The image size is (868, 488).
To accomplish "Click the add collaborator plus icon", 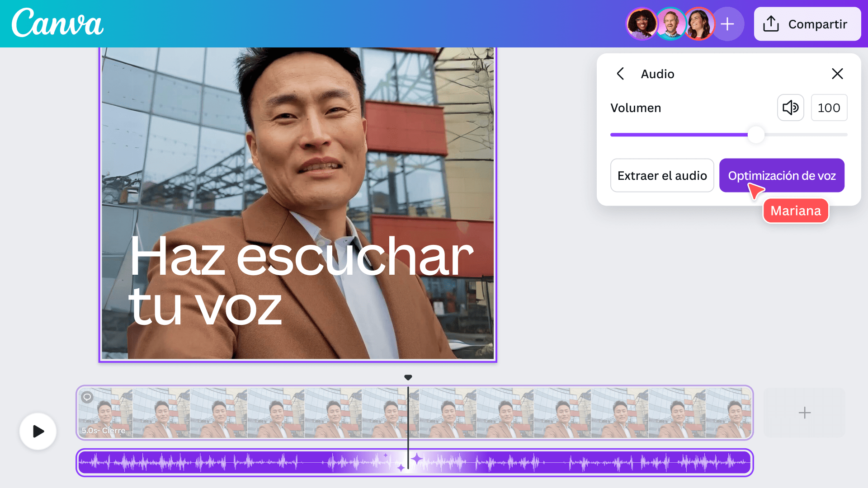I will click(x=728, y=23).
